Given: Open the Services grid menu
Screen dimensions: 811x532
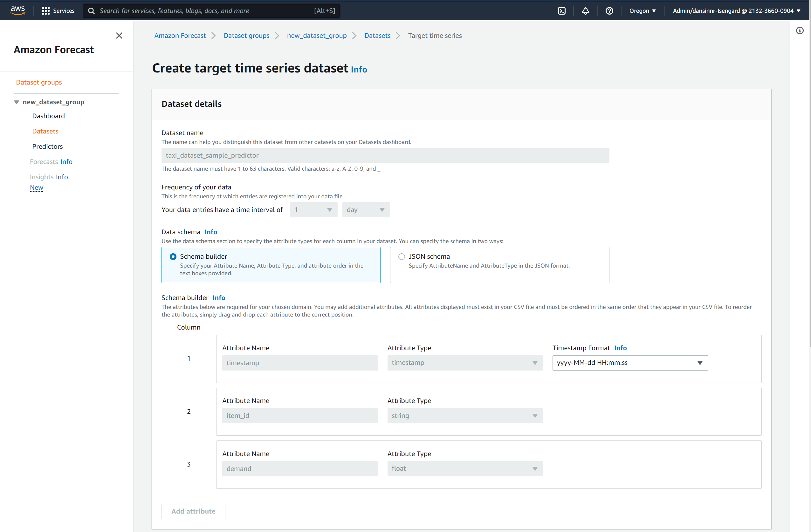Looking at the screenshot, I should (x=58, y=10).
